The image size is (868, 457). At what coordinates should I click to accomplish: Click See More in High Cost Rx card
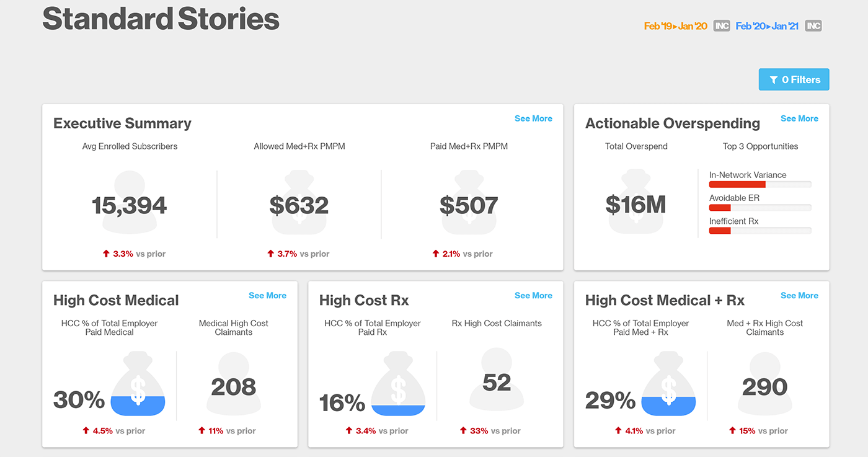[533, 296]
